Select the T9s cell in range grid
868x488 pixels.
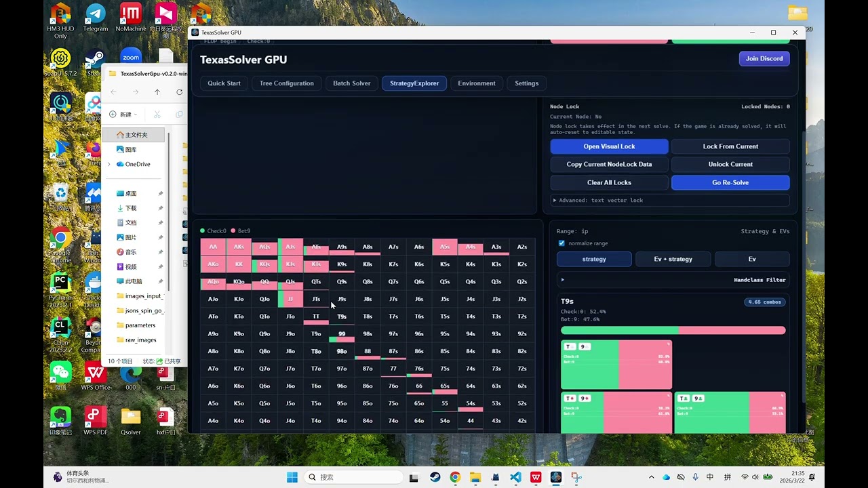[x=342, y=317]
